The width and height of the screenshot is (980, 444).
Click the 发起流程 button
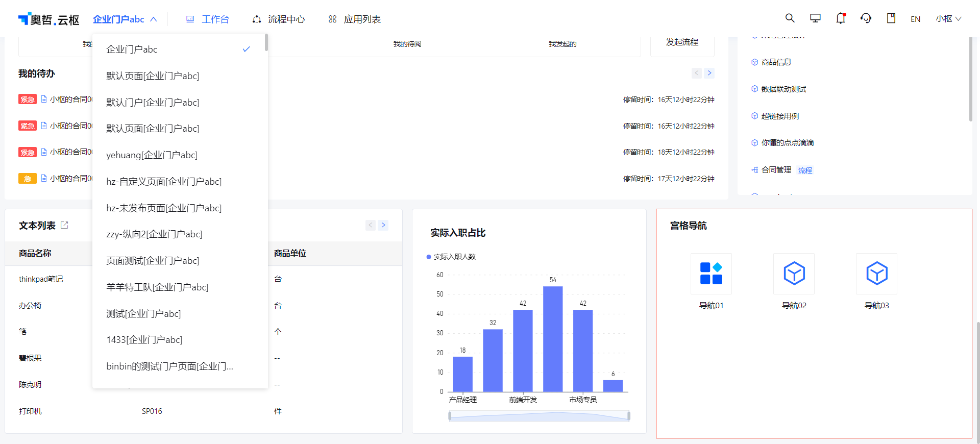pyautogui.click(x=682, y=42)
